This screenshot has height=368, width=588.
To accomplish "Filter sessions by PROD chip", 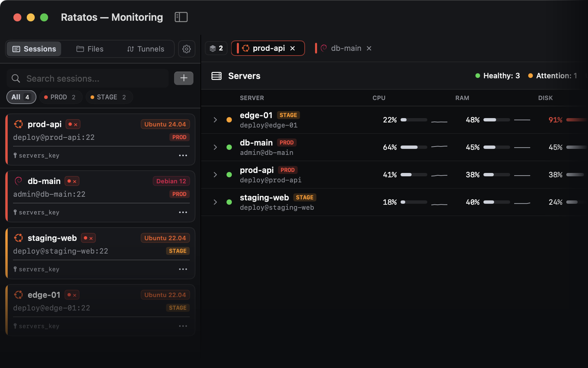I will coord(60,97).
